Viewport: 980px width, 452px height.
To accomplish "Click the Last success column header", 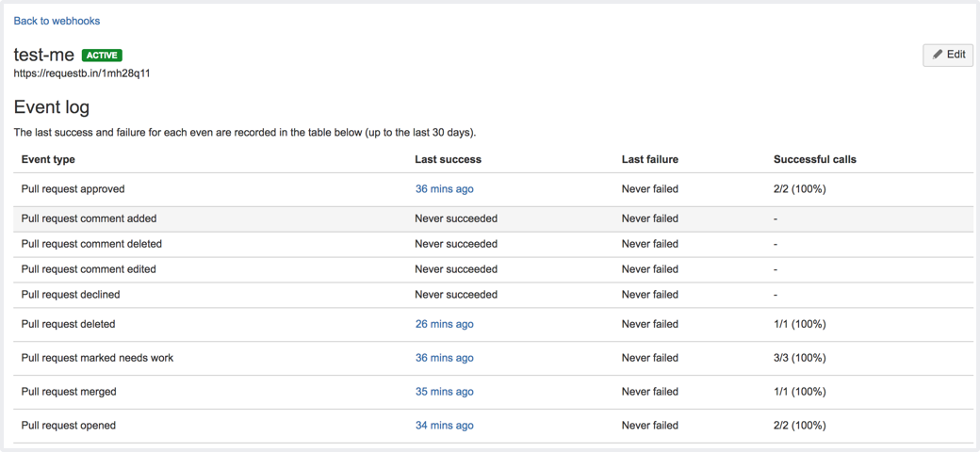I will click(449, 159).
